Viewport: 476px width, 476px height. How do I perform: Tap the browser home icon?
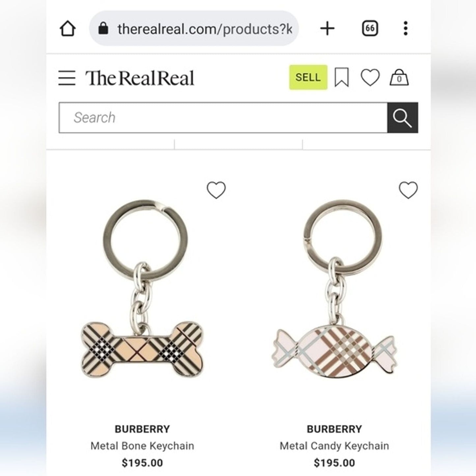click(68, 28)
